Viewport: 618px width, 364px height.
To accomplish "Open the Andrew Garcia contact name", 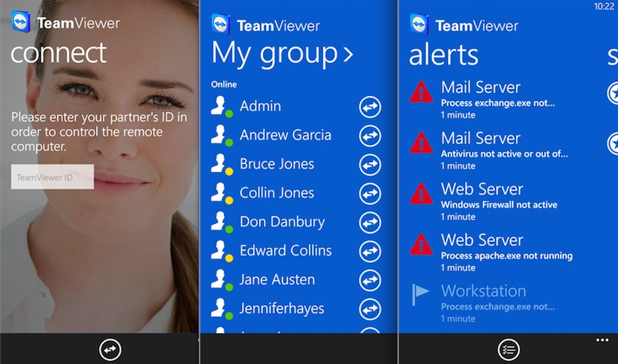I will tap(285, 135).
